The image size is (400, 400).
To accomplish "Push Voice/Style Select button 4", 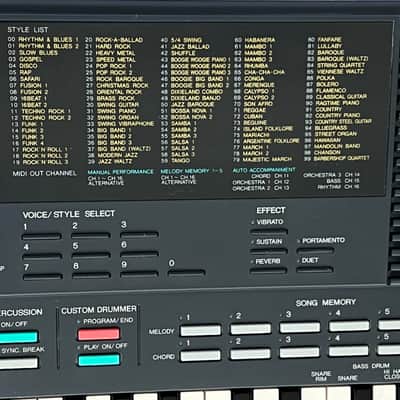I will point(42,257).
